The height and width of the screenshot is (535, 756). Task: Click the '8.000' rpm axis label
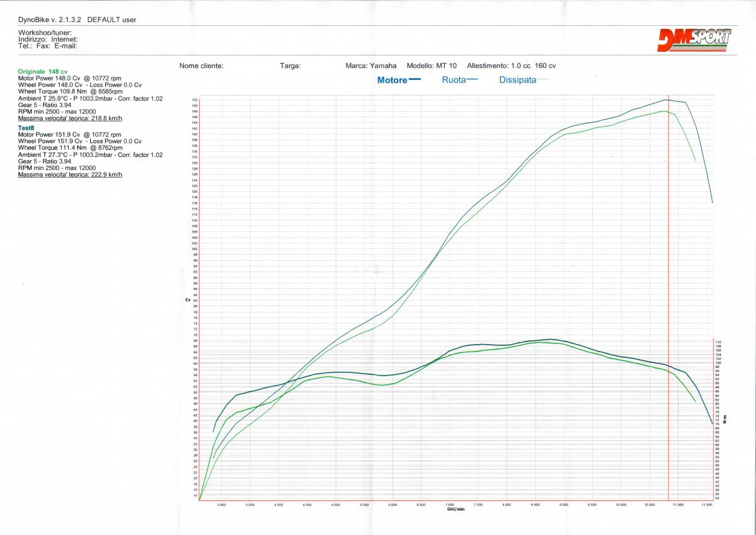click(507, 505)
